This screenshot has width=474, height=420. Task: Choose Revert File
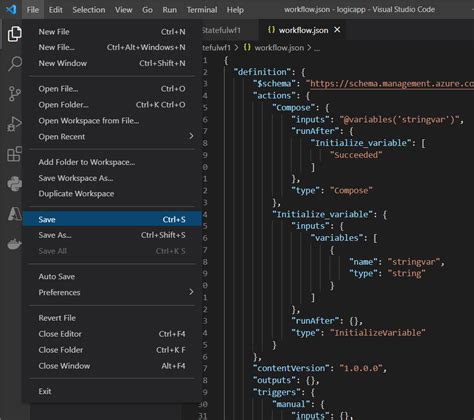pos(112,318)
